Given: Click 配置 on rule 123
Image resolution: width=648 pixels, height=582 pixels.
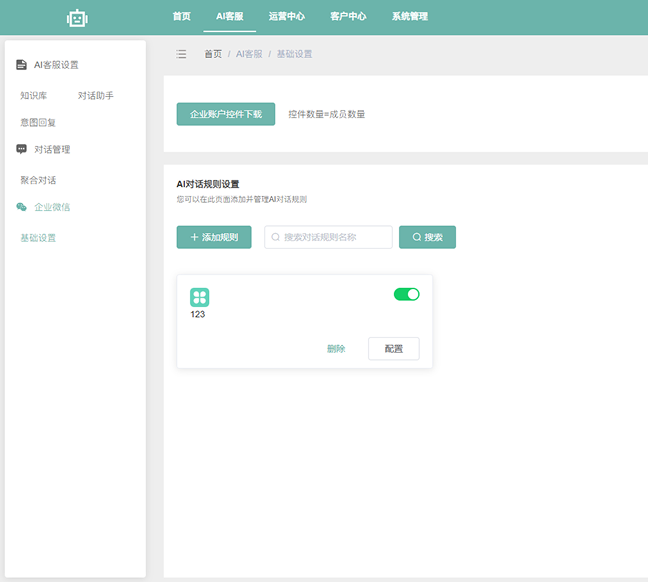Looking at the screenshot, I should tap(393, 349).
